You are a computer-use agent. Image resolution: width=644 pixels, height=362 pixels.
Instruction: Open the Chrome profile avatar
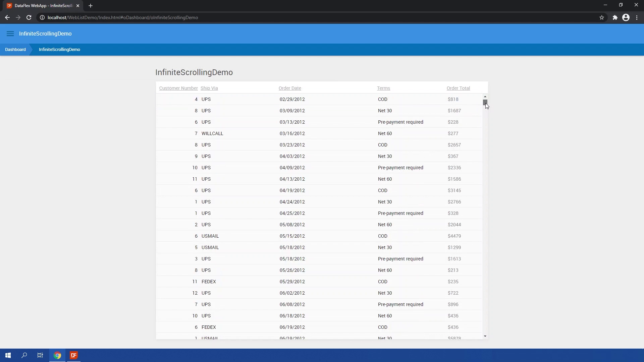626,17
